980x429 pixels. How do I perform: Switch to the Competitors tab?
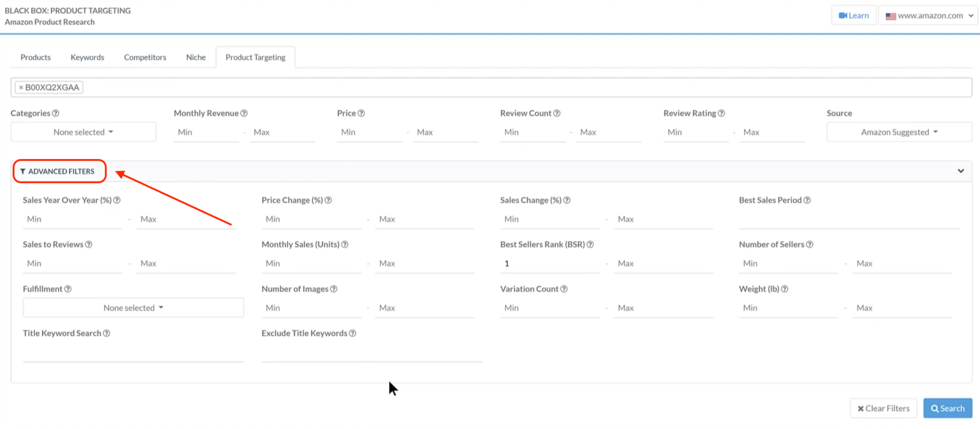click(x=145, y=57)
